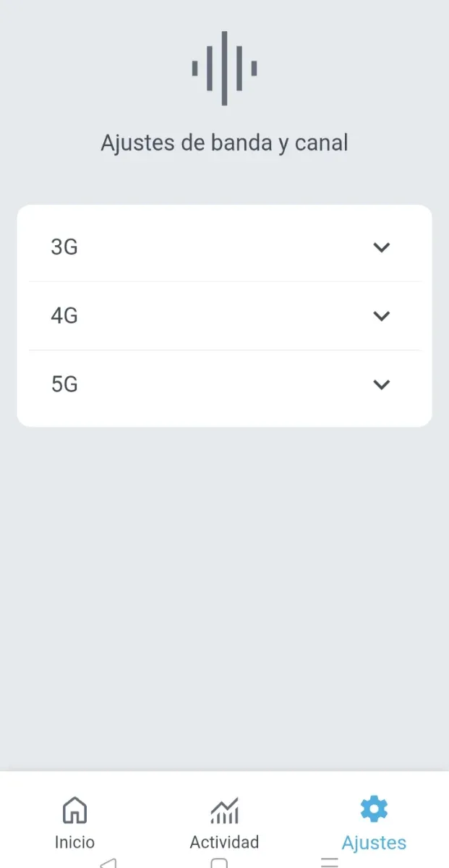Viewport: 449px width, 868px height.
Task: Click the 3G row label
Action: point(64,247)
